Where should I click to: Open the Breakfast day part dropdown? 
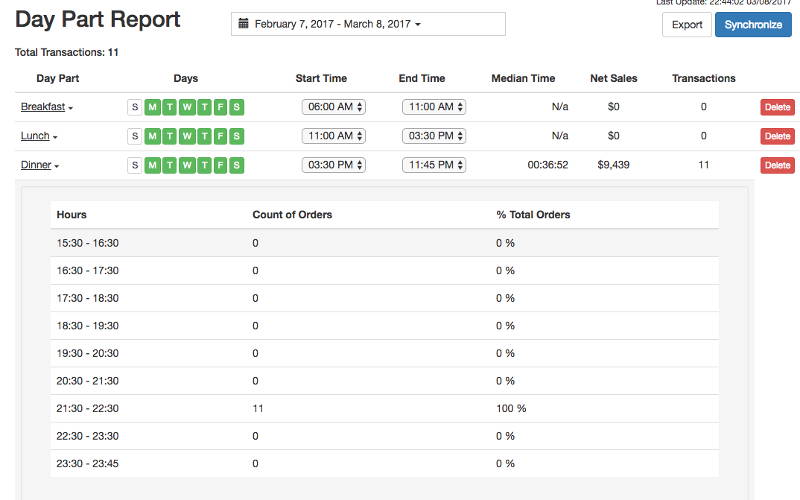tap(47, 107)
